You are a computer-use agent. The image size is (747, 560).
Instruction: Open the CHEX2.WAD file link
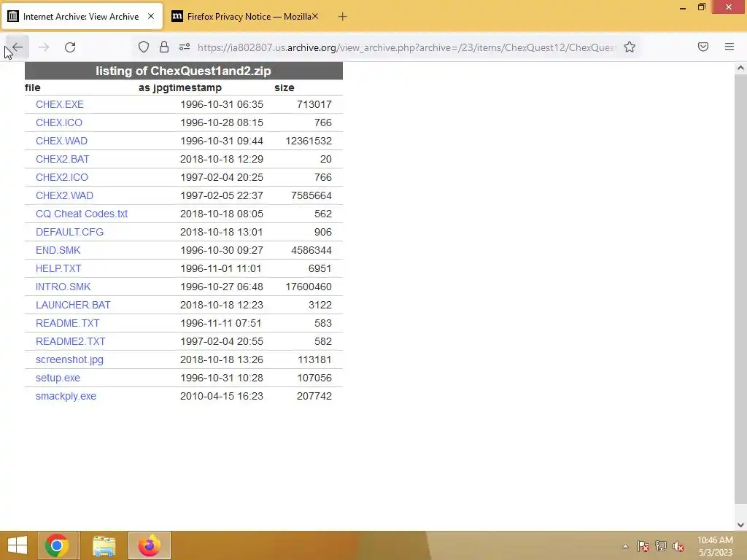click(x=64, y=195)
